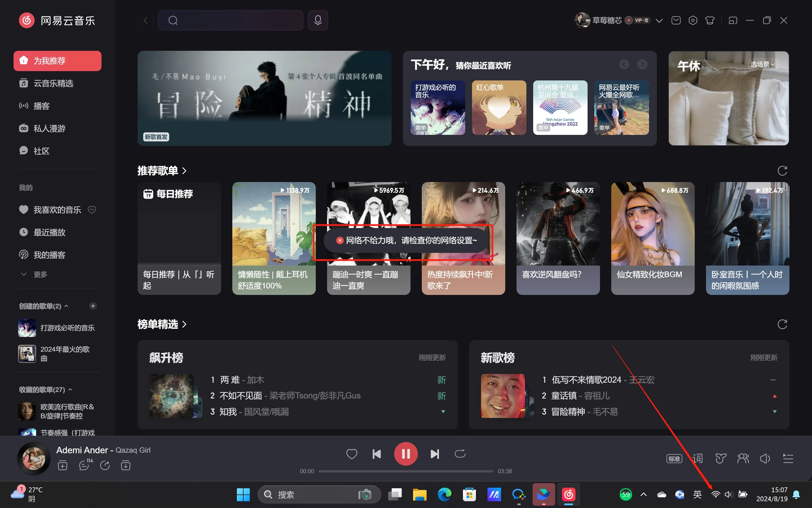Open the listen together icon
Viewport: 812px width, 508px height.
pos(743,459)
